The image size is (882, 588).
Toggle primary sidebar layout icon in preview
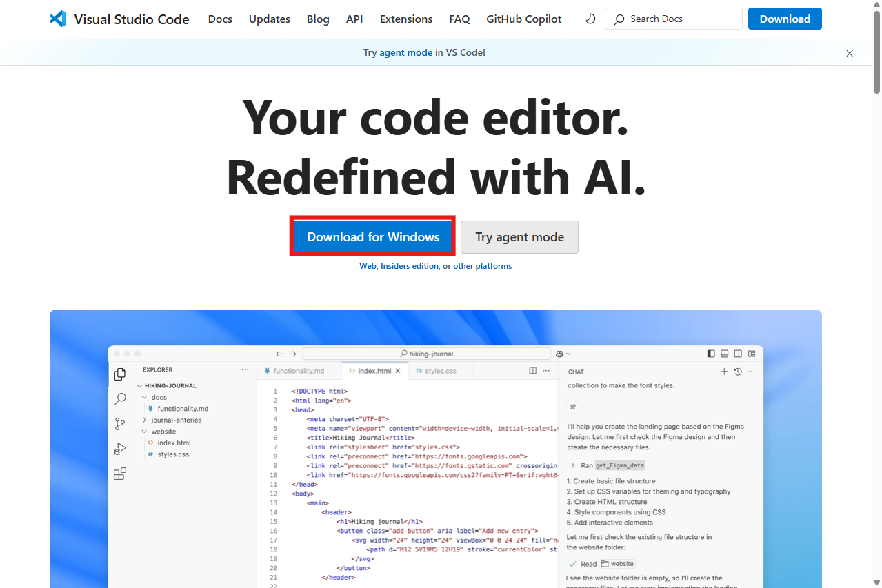[x=712, y=354]
